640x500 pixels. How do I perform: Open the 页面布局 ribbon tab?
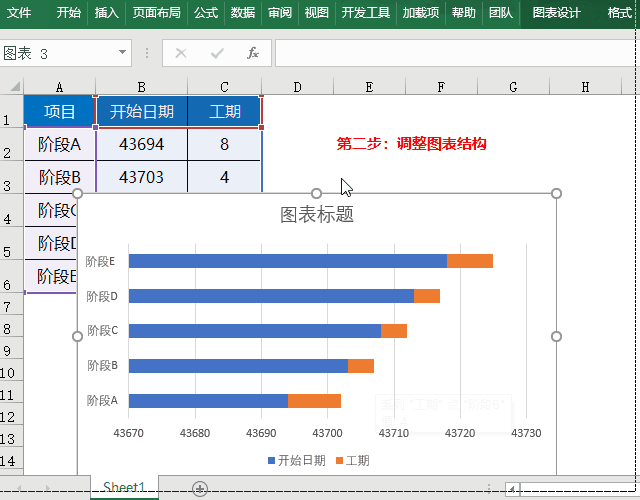point(156,13)
